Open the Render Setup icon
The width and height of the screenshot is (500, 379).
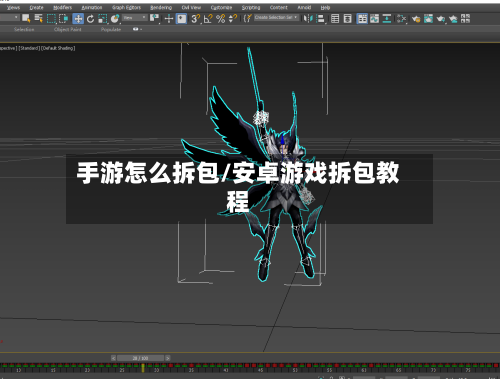tap(428, 19)
